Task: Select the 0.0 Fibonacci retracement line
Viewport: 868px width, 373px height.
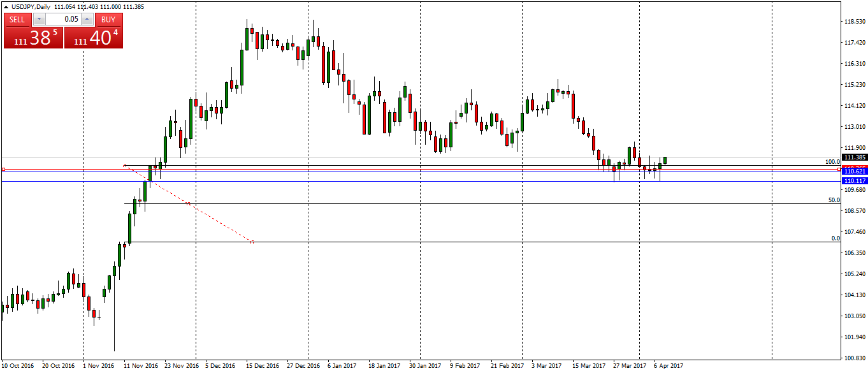Action: point(446,242)
